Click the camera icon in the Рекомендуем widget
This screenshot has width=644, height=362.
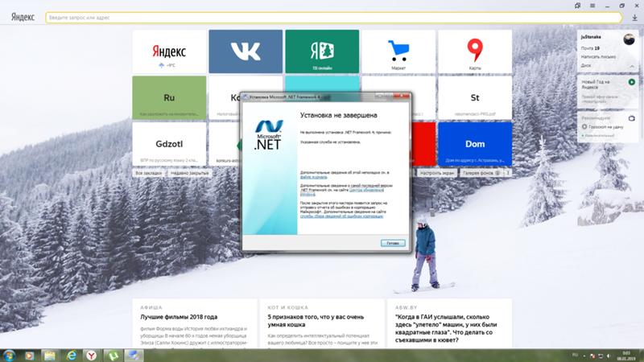632,118
